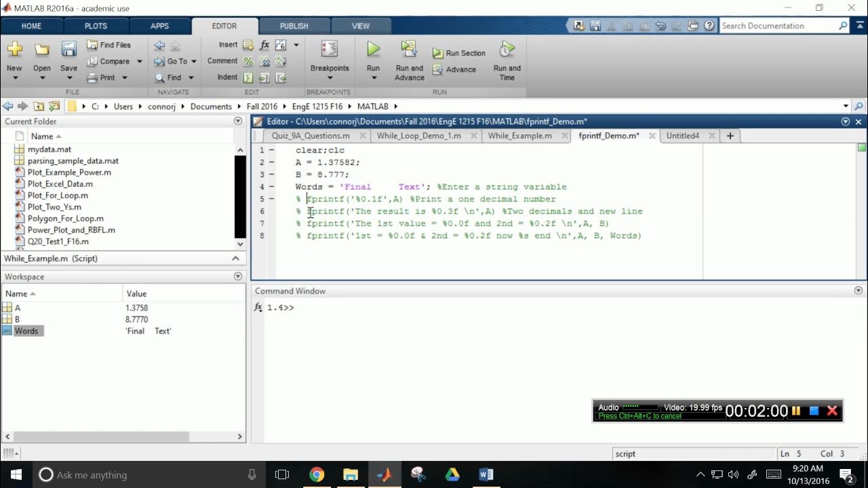Click the browse for folder icon
Viewport: 868px width, 488px height.
[54, 106]
